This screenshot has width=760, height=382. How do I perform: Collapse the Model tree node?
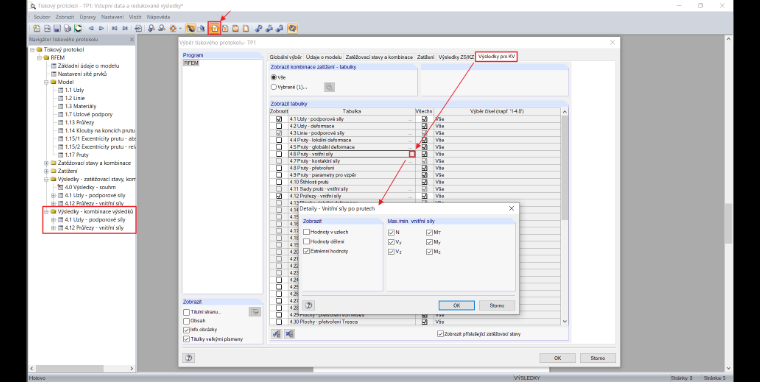click(47, 82)
